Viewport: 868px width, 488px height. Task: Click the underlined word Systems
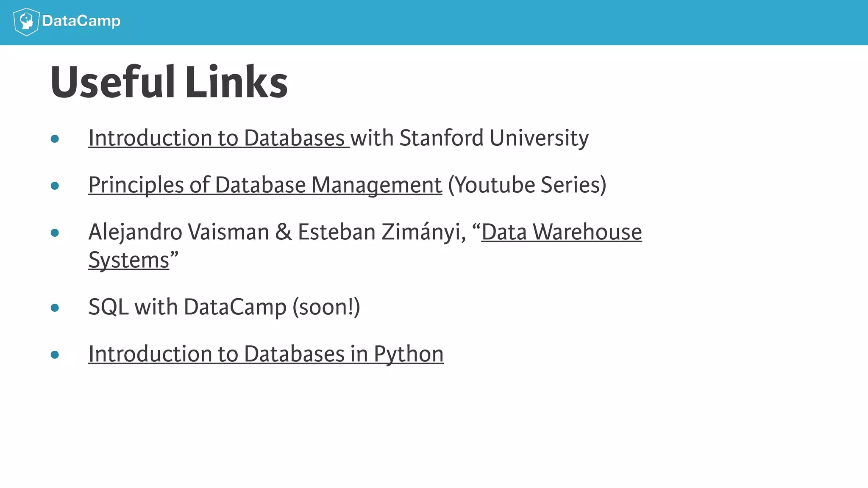coord(128,260)
